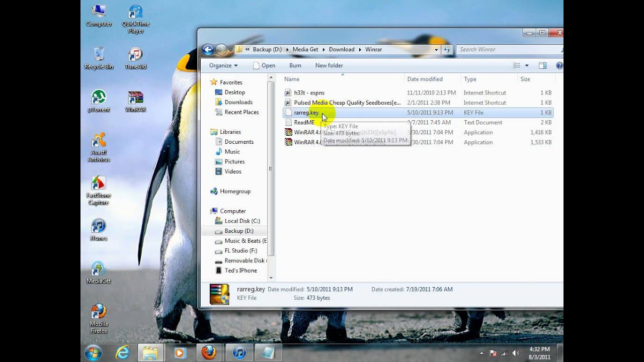Open iTunes desktop shortcut
644x362 pixels.
tap(99, 230)
